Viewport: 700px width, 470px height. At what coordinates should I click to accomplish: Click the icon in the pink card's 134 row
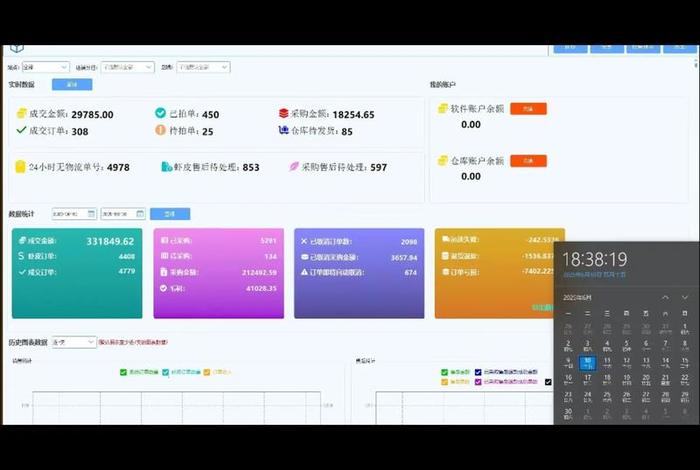(164, 256)
